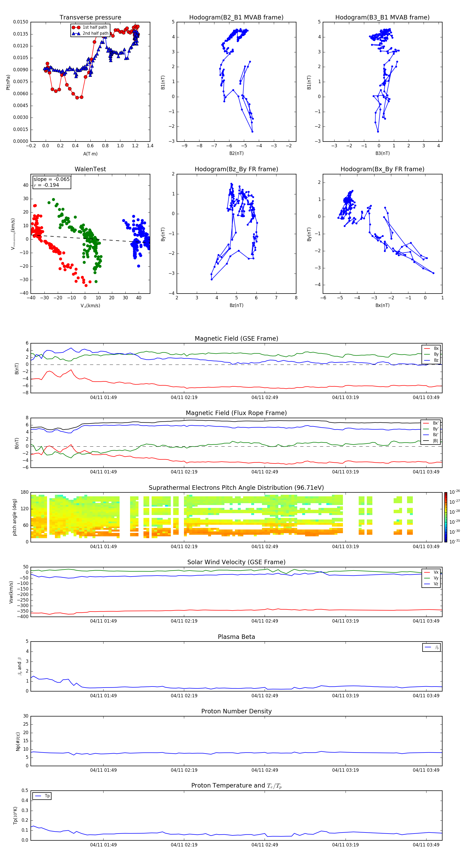The image size is (473, 868).
Task: Click 'Np(#/cc)' axis label
Action: point(18,741)
